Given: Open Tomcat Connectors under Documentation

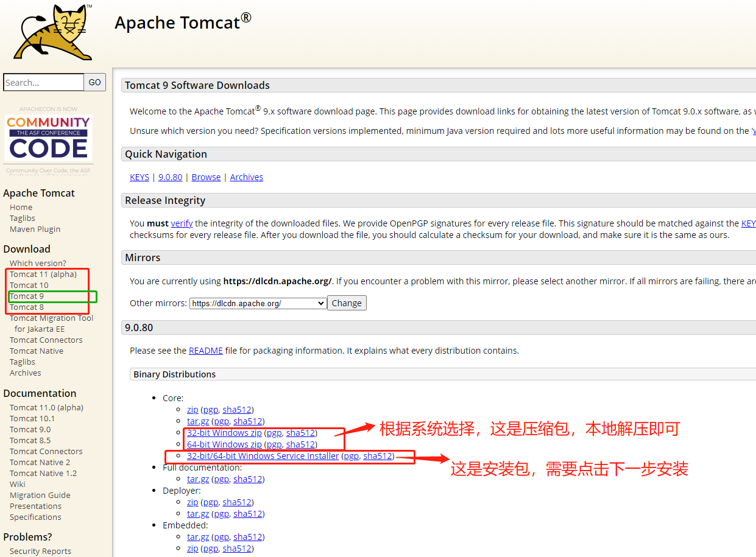Looking at the screenshot, I should tap(46, 451).
